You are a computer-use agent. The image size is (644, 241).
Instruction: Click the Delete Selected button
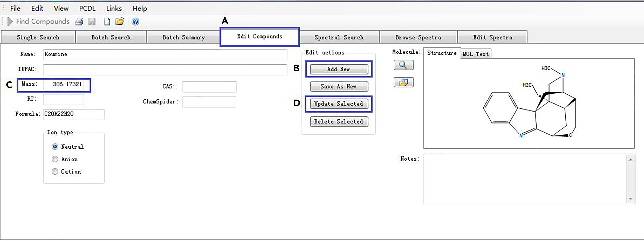pyautogui.click(x=339, y=121)
